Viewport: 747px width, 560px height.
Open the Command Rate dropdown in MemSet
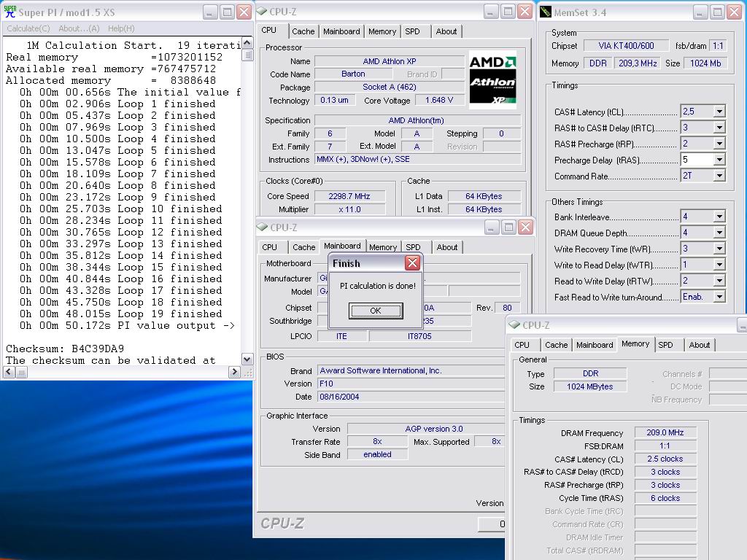pyautogui.click(x=719, y=176)
